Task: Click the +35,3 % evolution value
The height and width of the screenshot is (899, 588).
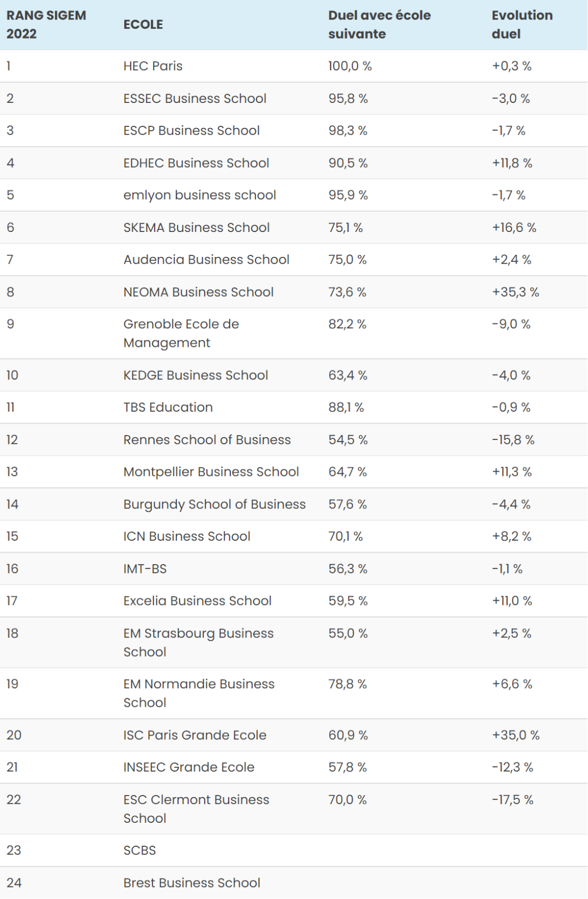Action: (515, 292)
